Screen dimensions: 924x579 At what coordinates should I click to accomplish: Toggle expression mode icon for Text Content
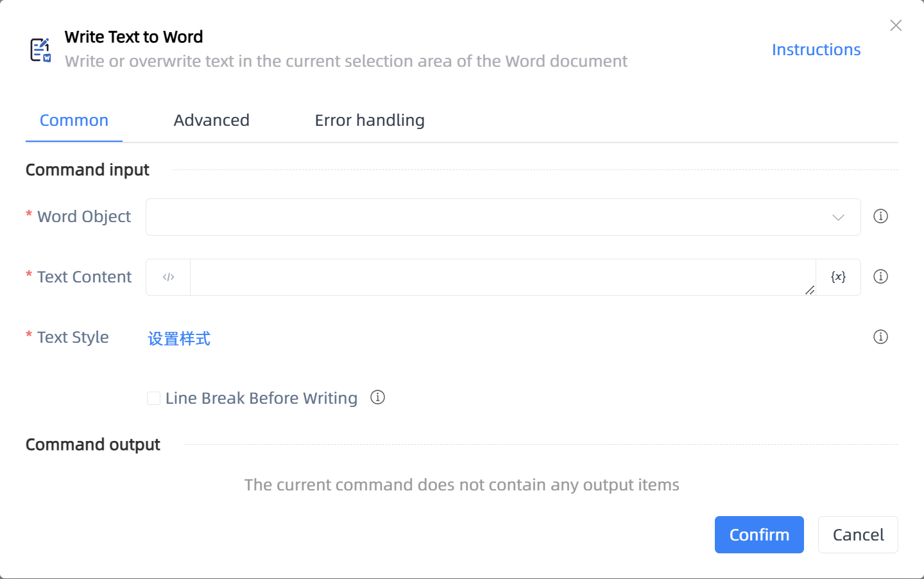[x=168, y=277]
